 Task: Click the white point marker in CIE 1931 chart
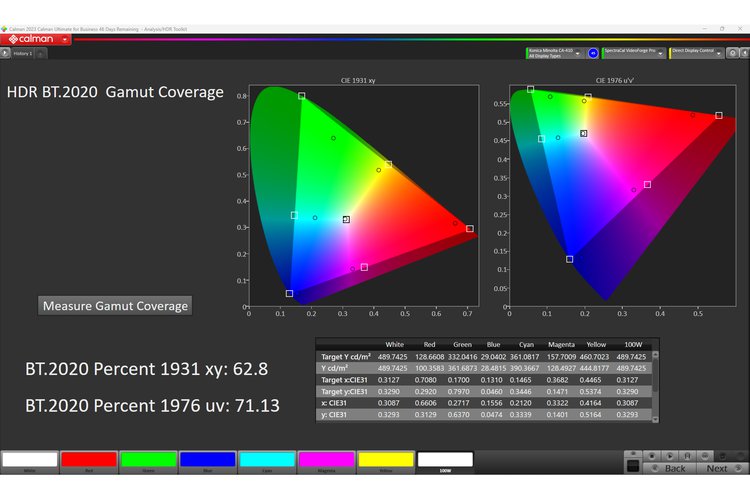pyautogui.click(x=346, y=219)
